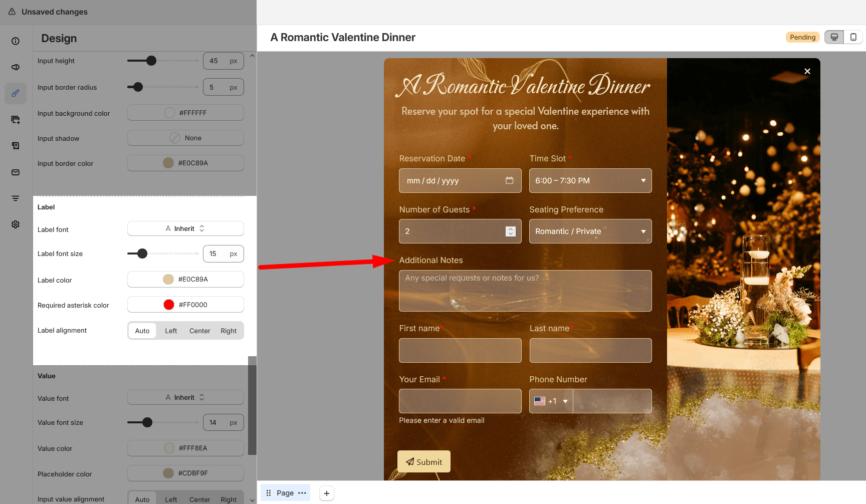
Task: Click the Input border radius slider
Action: 163,87
